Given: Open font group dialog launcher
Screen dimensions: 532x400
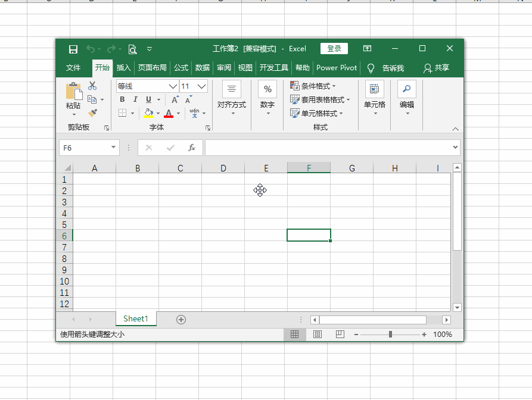Looking at the screenshot, I should 208,128.
